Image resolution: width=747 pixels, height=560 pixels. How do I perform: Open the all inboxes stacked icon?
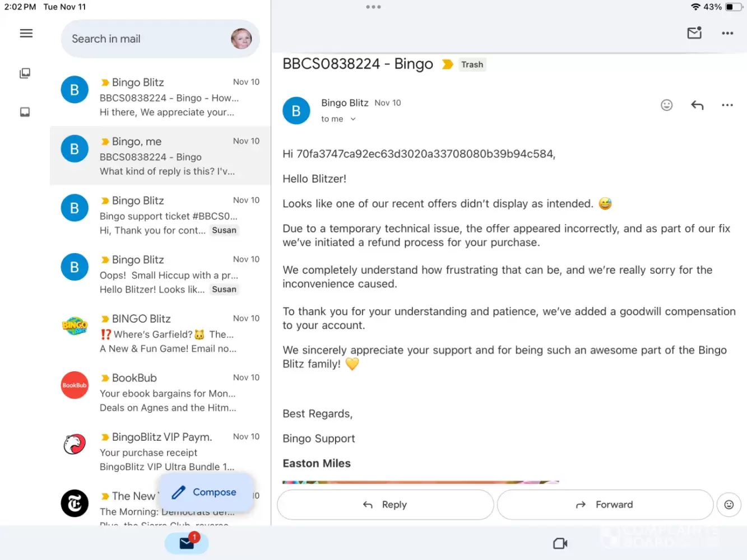25,73
